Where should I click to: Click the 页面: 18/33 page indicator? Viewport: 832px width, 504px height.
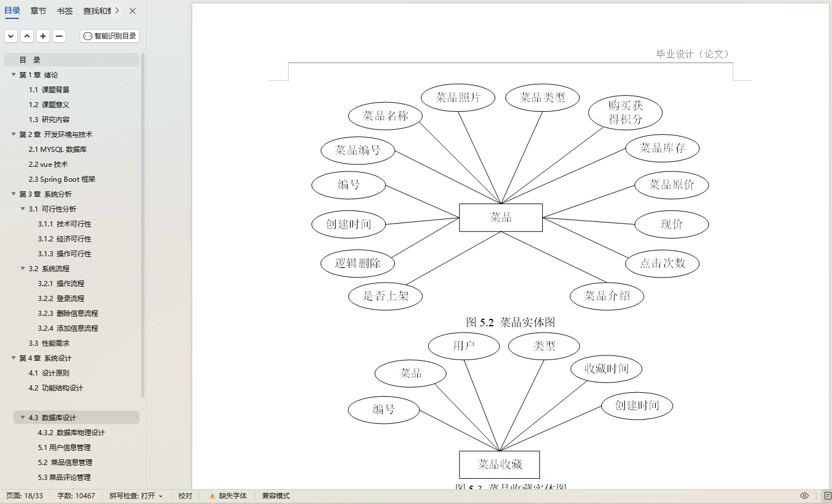pyautogui.click(x=25, y=496)
